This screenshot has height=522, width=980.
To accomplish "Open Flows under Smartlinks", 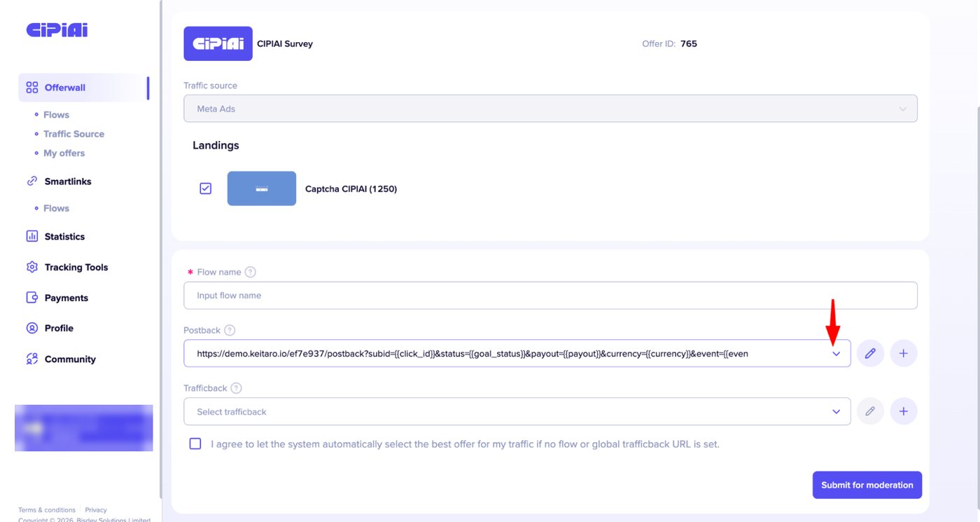I will [56, 208].
